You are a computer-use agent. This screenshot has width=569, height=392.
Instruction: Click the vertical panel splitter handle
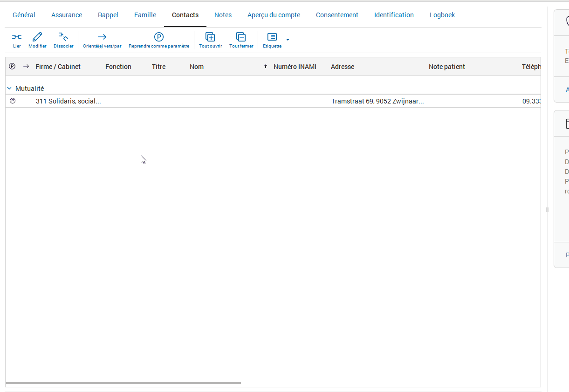548,210
